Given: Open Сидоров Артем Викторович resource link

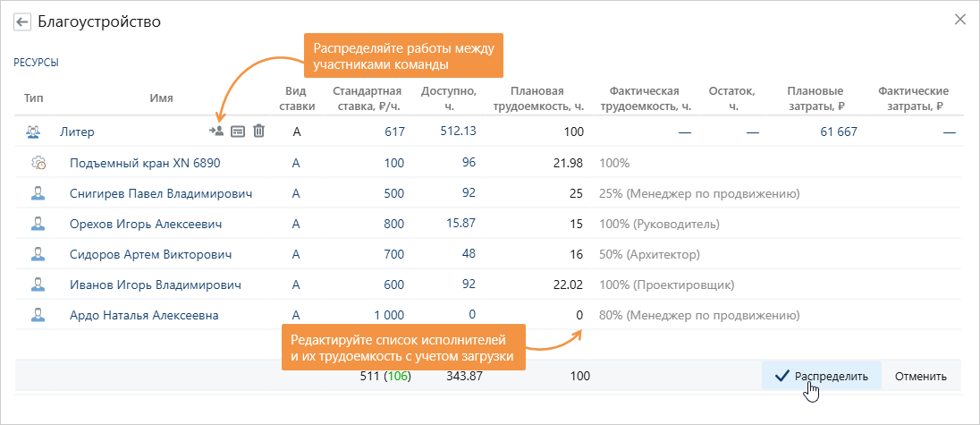Looking at the screenshot, I should 150,254.
